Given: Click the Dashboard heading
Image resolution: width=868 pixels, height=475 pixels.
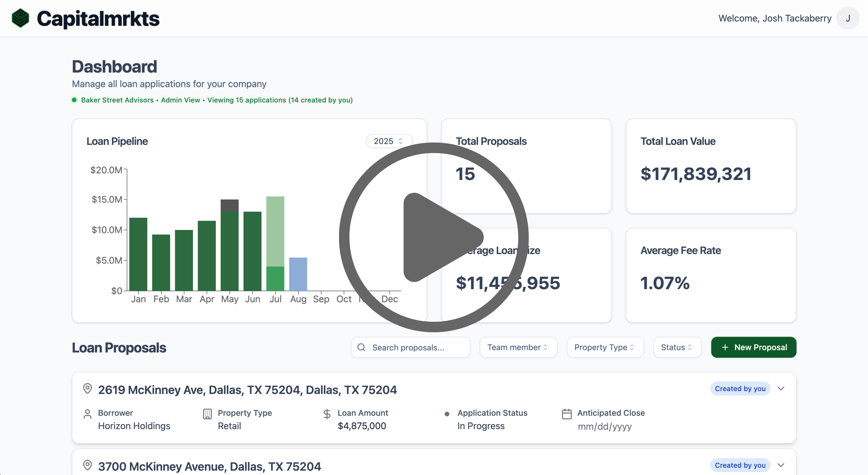Looking at the screenshot, I should 115,66.
